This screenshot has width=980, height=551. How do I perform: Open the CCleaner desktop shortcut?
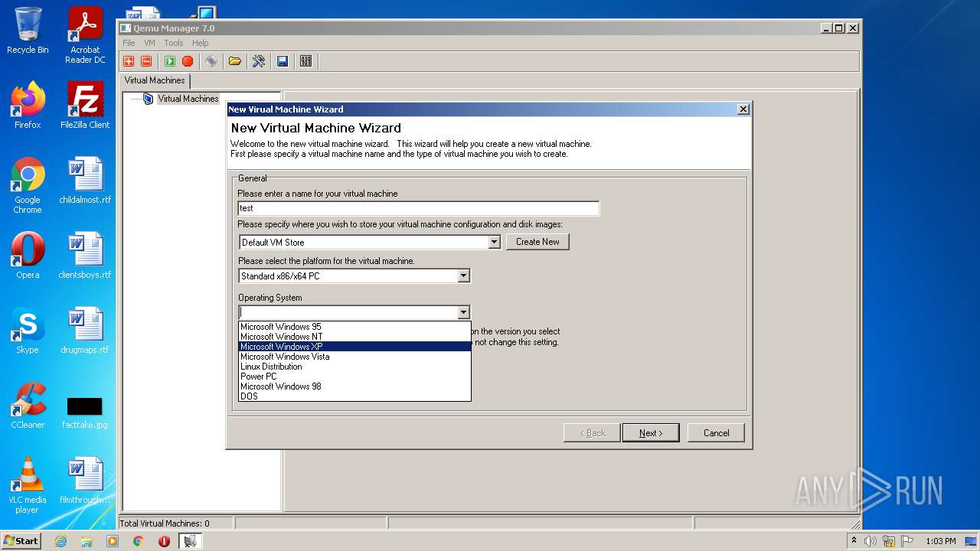(x=28, y=406)
